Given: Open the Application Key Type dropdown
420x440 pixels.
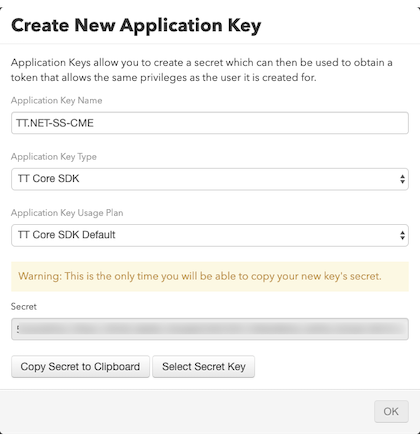Looking at the screenshot, I should [210, 179].
